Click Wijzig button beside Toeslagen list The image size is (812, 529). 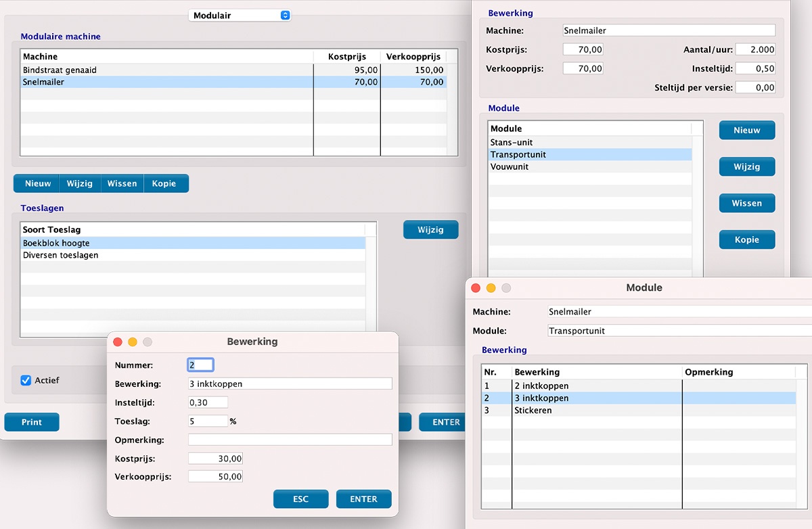coord(431,229)
